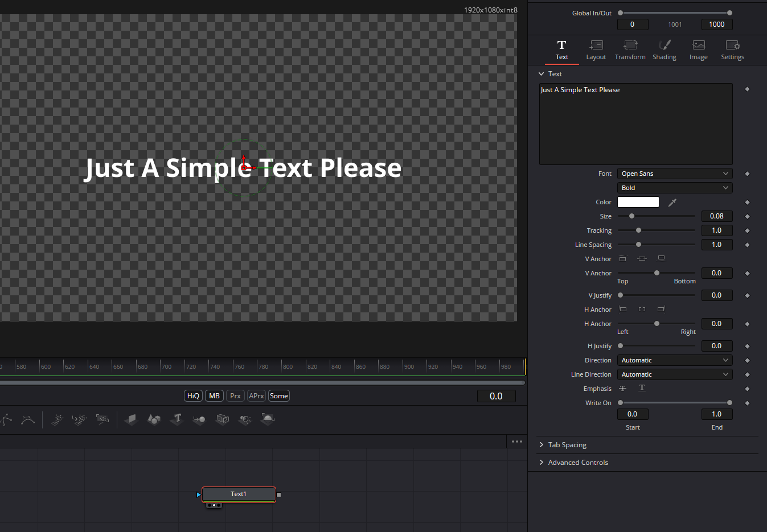Open the white text Color swatch
Image resolution: width=767 pixels, height=532 pixels.
tap(638, 202)
